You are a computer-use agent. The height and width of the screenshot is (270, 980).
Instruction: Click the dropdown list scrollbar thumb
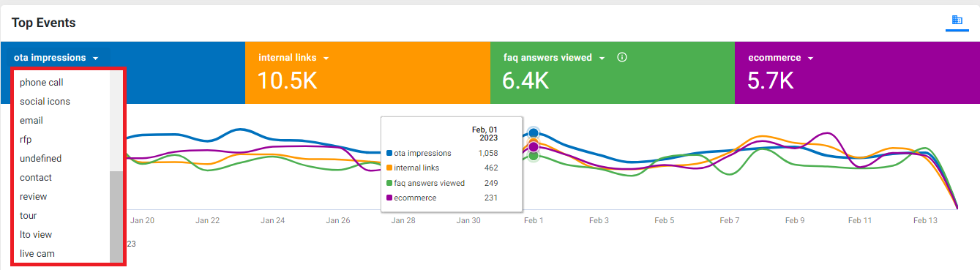coord(116,217)
